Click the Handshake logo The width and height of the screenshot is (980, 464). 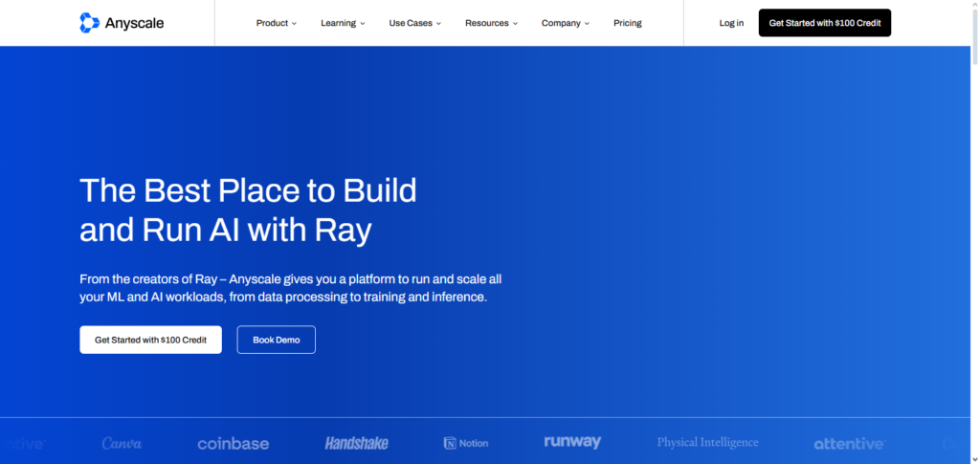click(356, 443)
